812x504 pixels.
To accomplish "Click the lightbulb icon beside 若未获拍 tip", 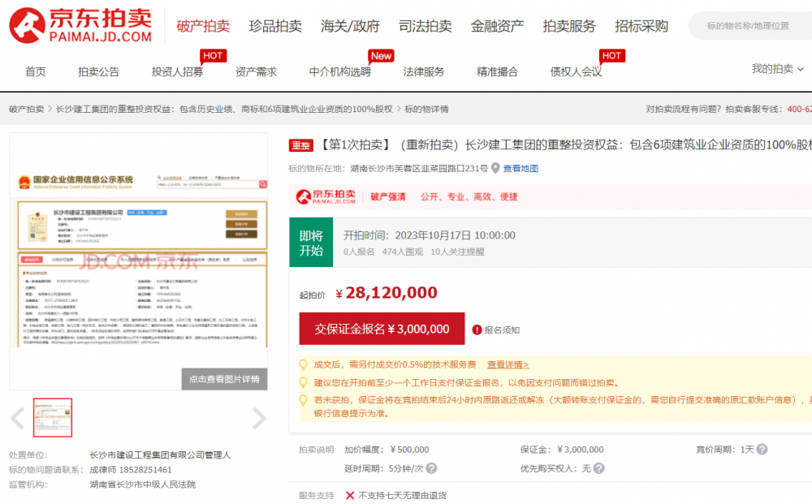I will tap(304, 400).
